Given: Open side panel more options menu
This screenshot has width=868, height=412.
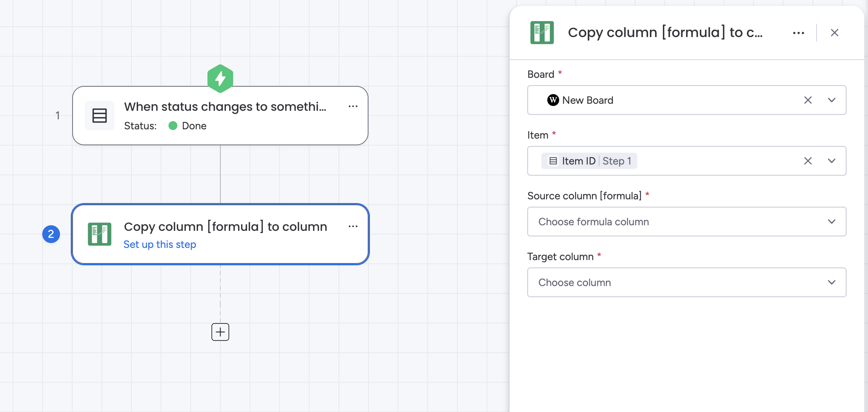Looking at the screenshot, I should [x=798, y=33].
